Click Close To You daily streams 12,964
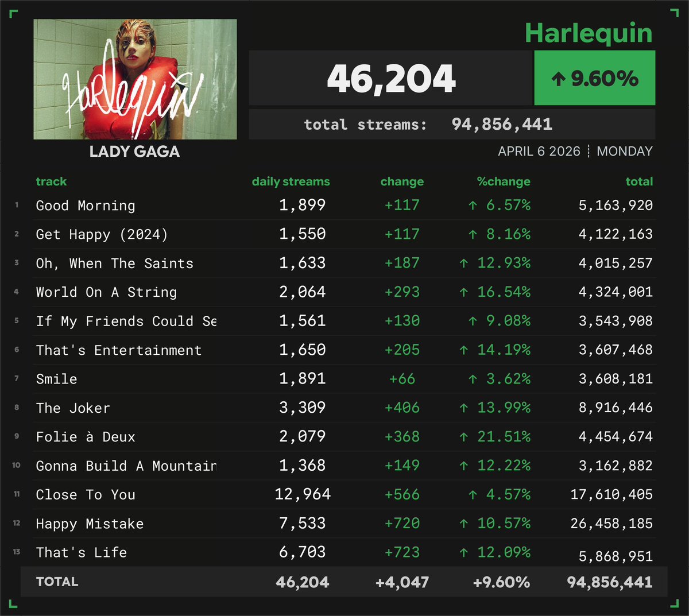Viewport: 689px width, 616px height. pyautogui.click(x=303, y=494)
